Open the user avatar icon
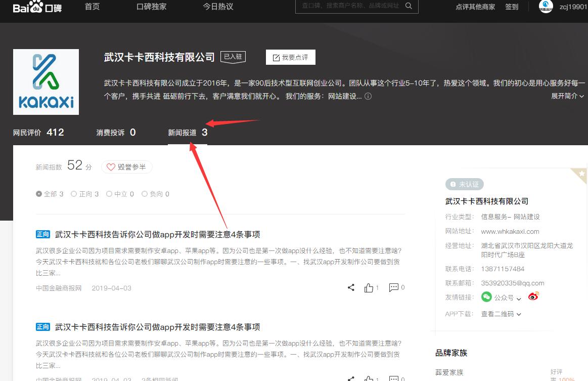The image size is (588, 381). click(x=546, y=7)
